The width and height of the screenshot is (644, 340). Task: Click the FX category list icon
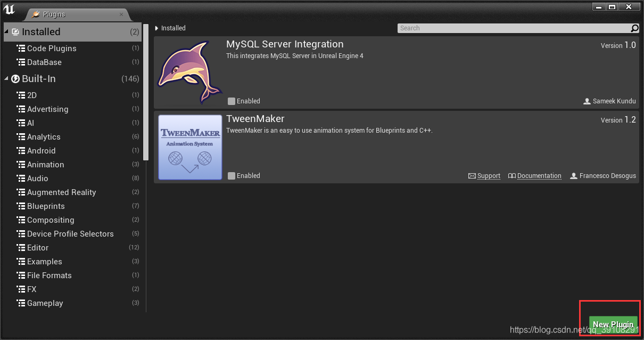point(21,289)
